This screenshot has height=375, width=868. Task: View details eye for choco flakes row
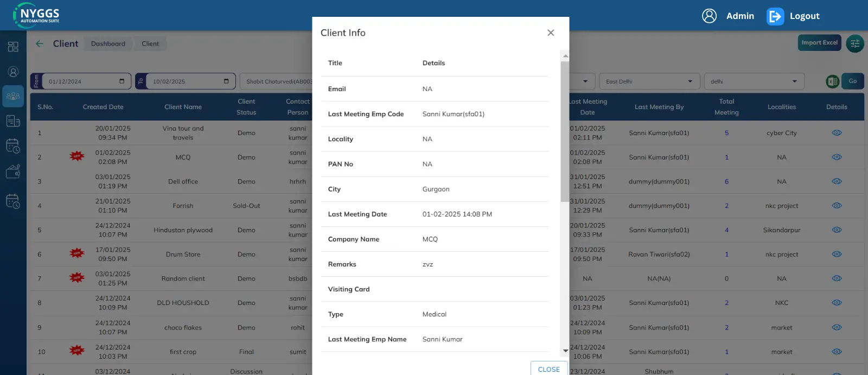pyautogui.click(x=837, y=327)
